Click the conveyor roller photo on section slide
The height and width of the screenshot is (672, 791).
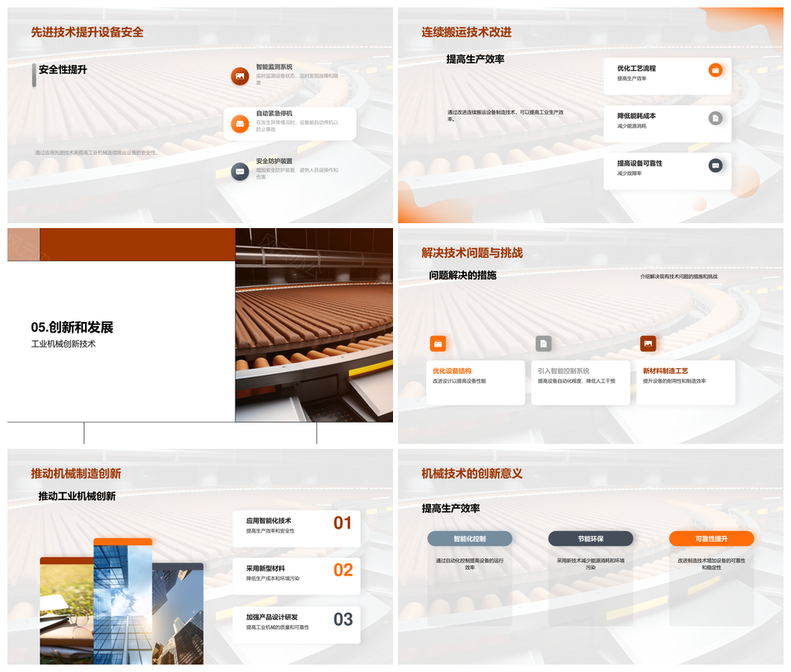coord(314,325)
